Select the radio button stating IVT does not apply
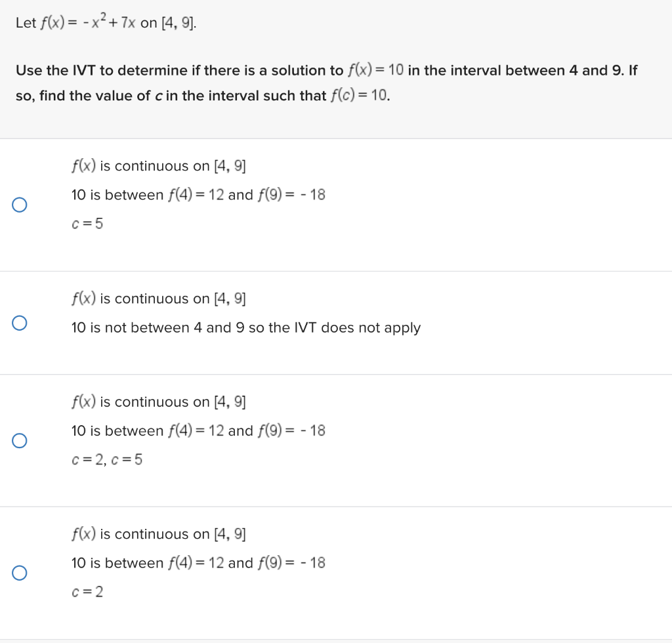 pyautogui.click(x=20, y=321)
